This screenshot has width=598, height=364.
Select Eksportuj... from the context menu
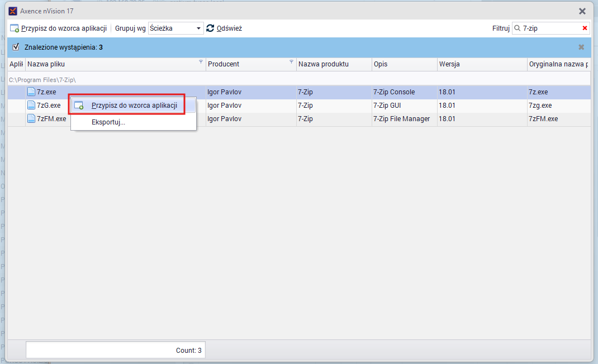[x=108, y=122]
